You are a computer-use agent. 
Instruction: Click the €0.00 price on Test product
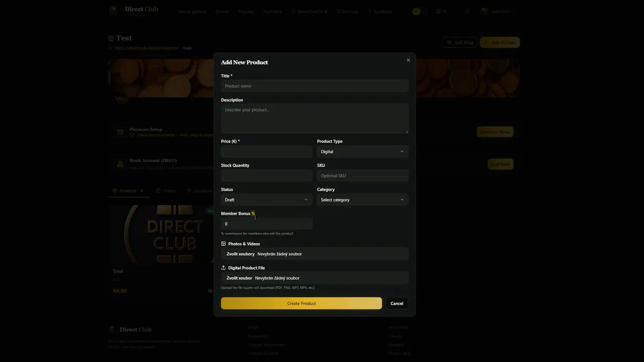tap(120, 291)
